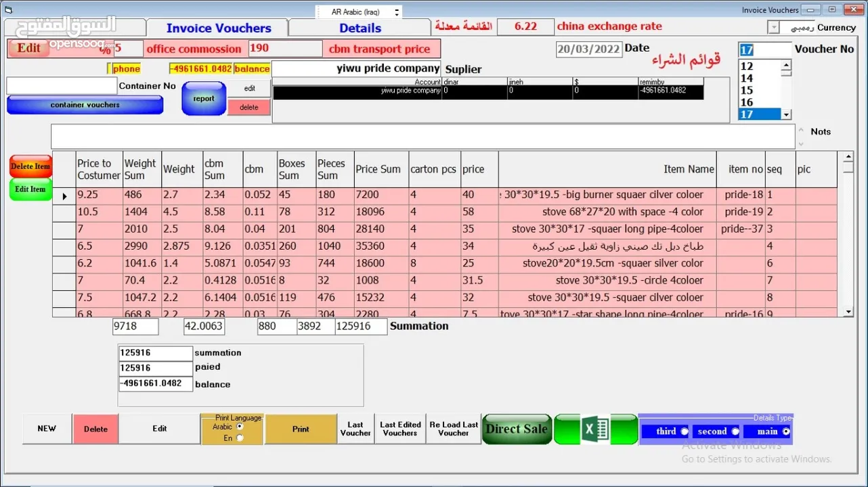This screenshot has width=868, height=487.
Task: Open Last Edited Vouchers
Action: pyautogui.click(x=400, y=429)
